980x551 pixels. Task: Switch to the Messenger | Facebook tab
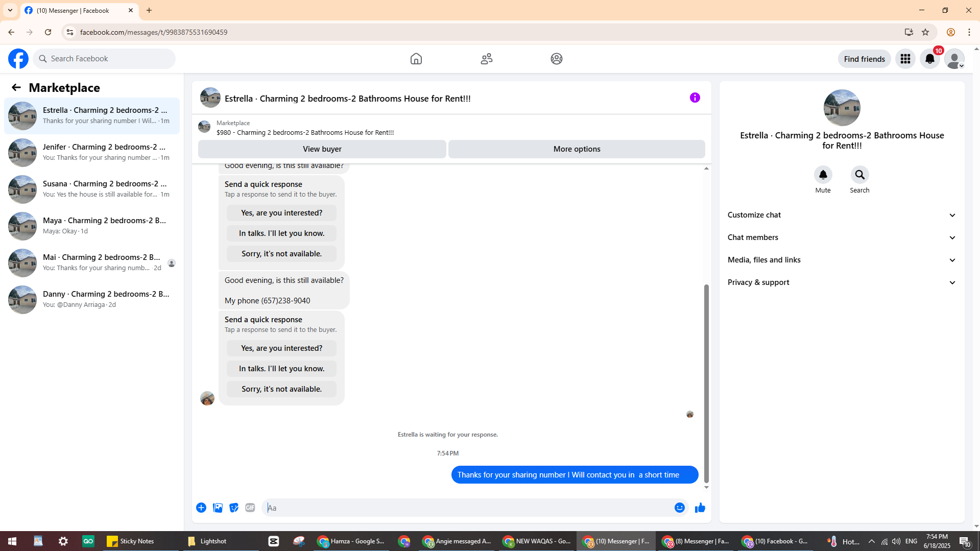80,10
